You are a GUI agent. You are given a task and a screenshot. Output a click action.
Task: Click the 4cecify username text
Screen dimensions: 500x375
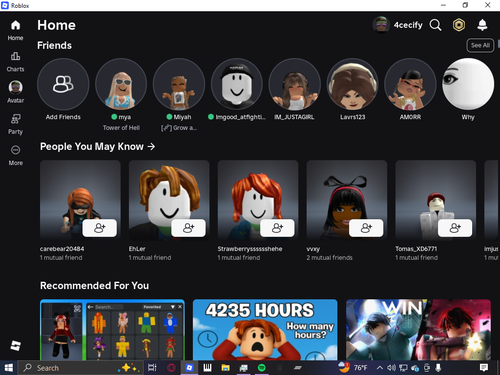tap(408, 25)
